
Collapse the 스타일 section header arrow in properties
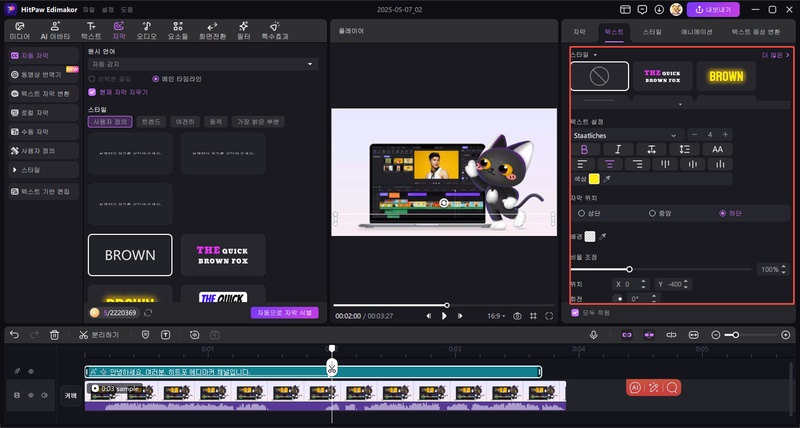coord(595,55)
